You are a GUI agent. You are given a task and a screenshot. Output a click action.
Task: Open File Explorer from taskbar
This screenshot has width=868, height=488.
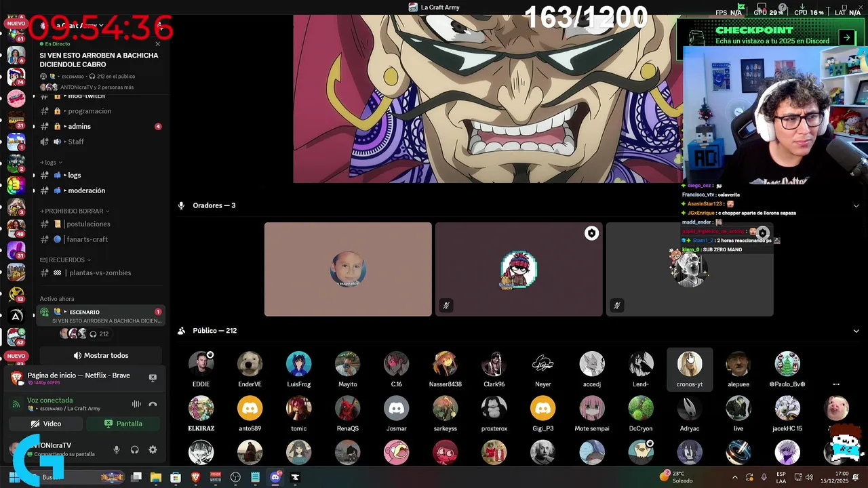155,477
